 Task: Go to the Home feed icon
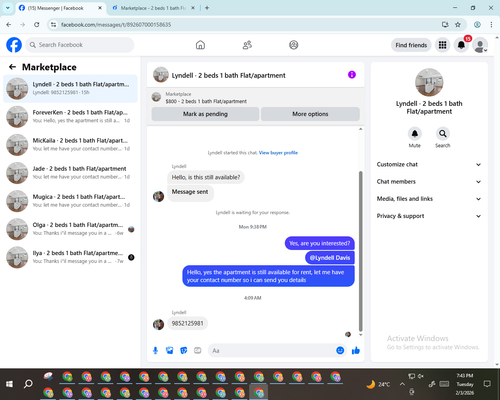pyautogui.click(x=200, y=45)
